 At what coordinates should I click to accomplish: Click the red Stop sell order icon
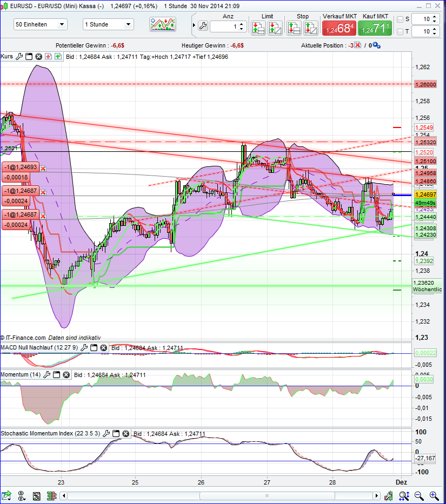[x=294, y=28]
